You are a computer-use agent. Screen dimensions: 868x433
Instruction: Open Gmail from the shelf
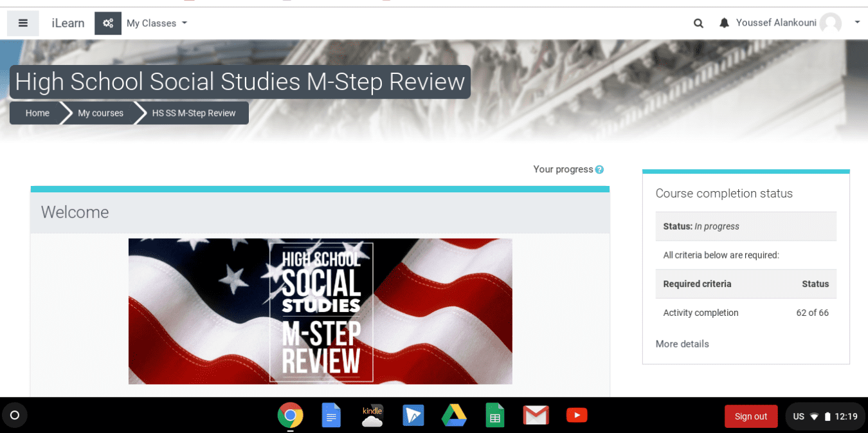click(536, 415)
